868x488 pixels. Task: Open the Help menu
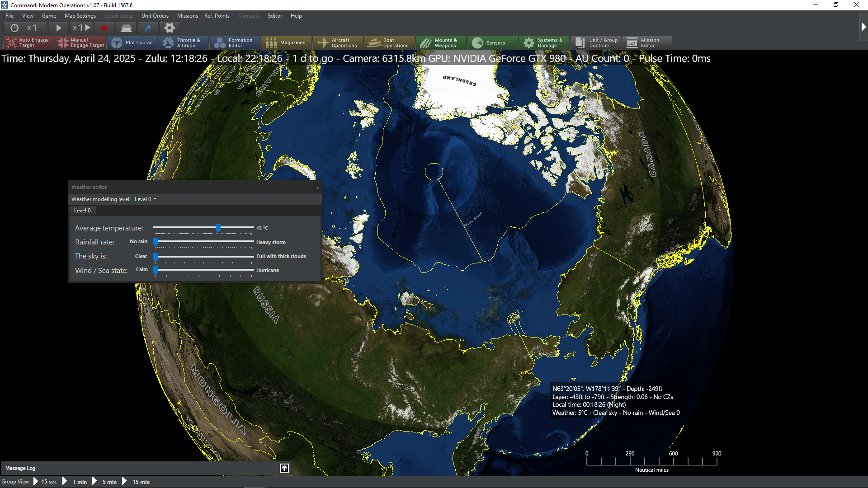(296, 16)
